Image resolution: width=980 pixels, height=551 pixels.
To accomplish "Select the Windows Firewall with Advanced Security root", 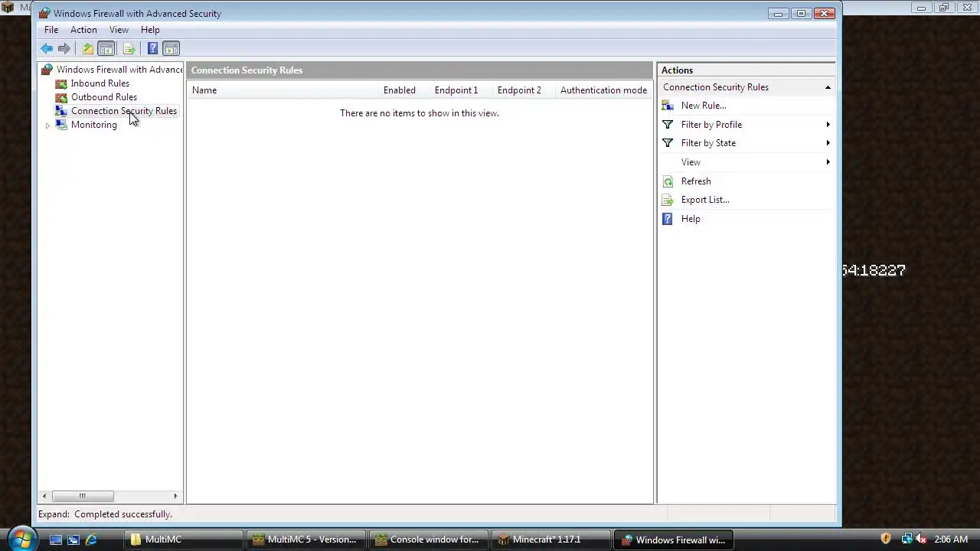I will (x=119, y=70).
